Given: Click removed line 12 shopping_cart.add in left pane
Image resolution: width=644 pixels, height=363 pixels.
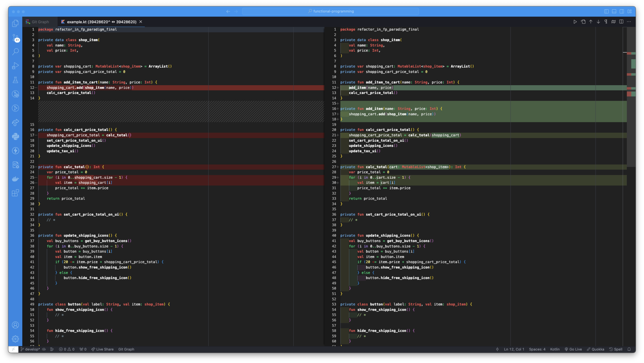Looking at the screenshot, I should [x=181, y=87].
